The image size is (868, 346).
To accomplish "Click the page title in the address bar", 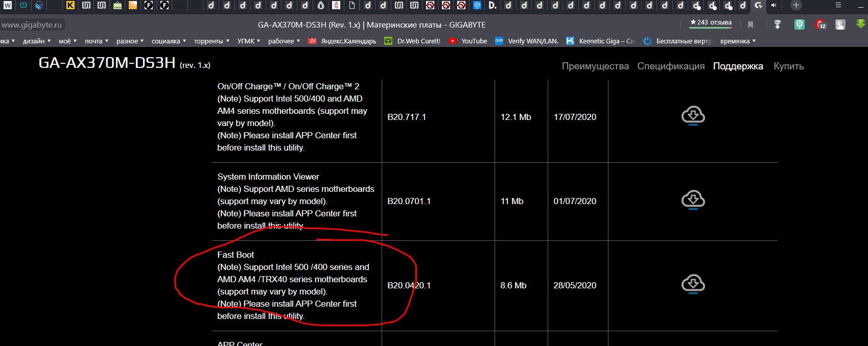I will tap(372, 24).
